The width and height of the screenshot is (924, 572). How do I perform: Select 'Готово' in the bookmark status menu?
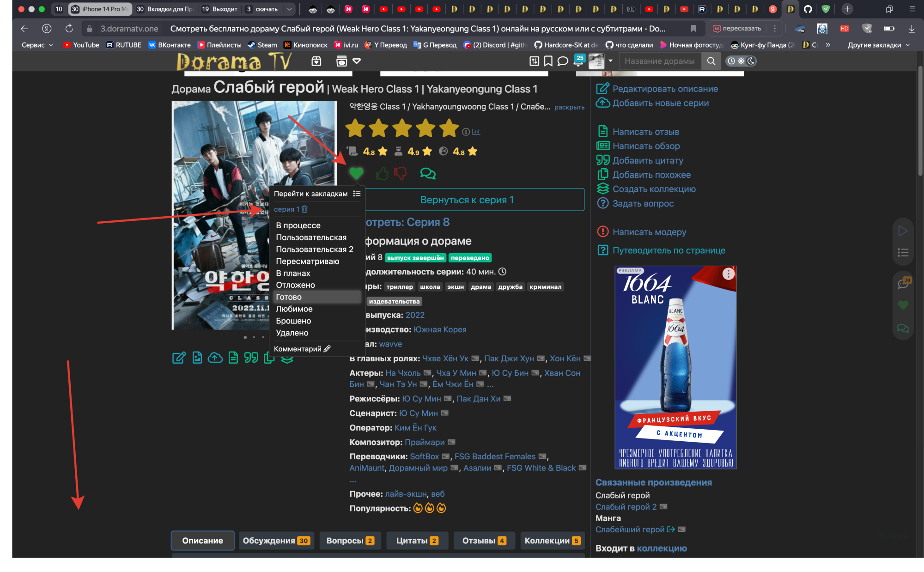(x=289, y=297)
